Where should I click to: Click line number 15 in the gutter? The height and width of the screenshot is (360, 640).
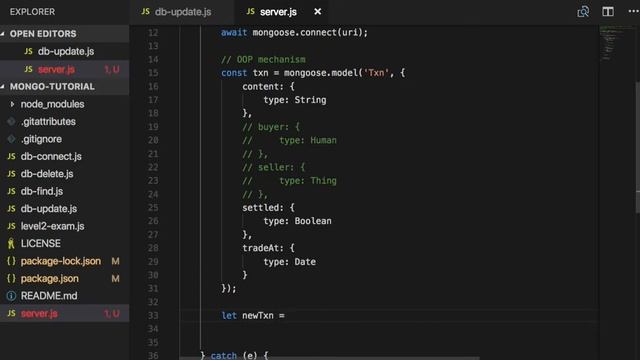pos(153,73)
